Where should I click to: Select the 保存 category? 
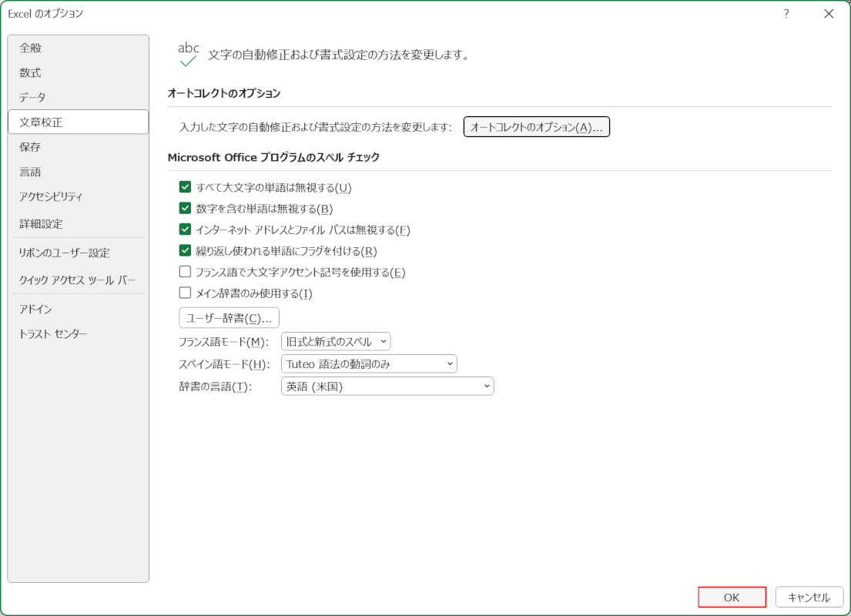(31, 146)
